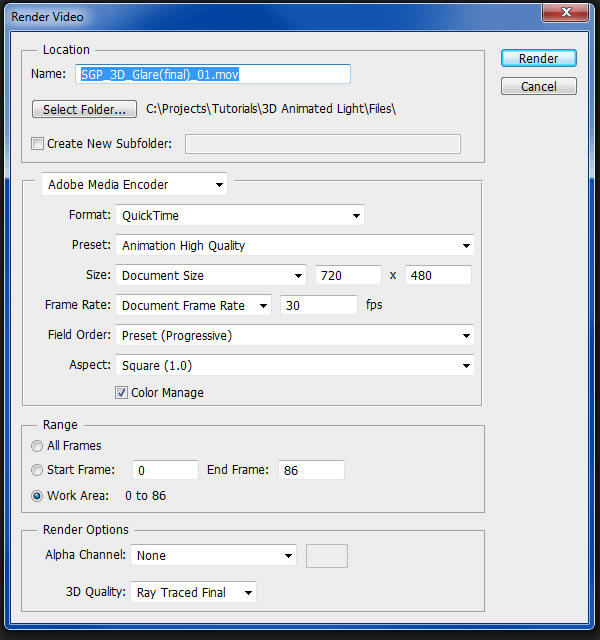Image resolution: width=600 pixels, height=640 pixels.
Task: Click the End Frame value field
Action: click(311, 470)
